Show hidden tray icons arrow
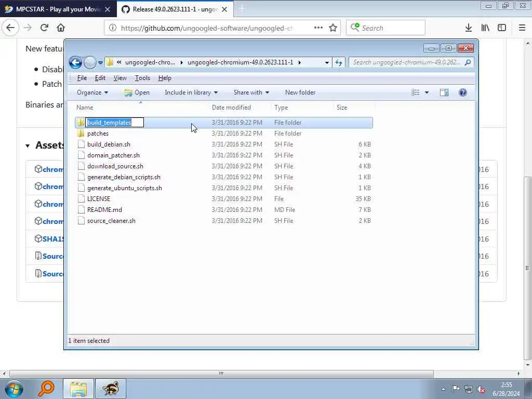Image resolution: width=532 pixels, height=399 pixels. click(443, 389)
